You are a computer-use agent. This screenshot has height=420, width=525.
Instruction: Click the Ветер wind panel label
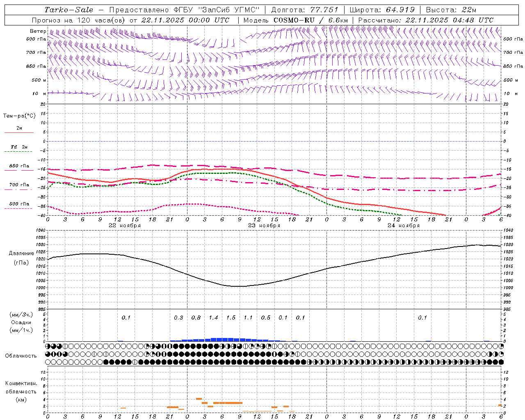coord(38,31)
